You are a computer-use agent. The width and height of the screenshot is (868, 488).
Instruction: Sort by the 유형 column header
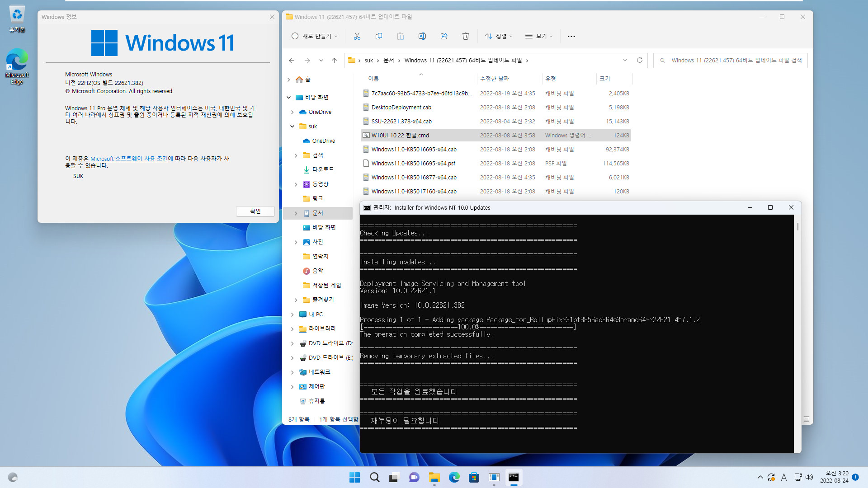tap(551, 79)
